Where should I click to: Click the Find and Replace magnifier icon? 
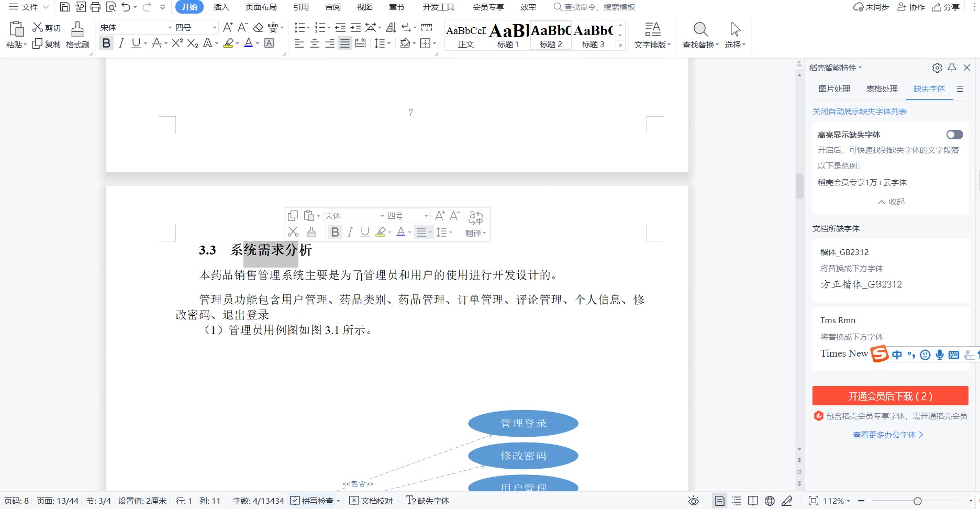(x=700, y=29)
